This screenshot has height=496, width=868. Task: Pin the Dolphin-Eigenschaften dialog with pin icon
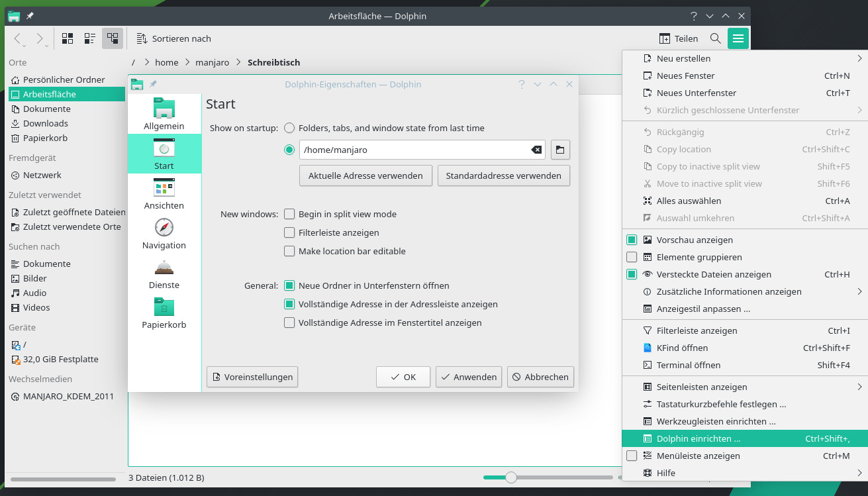(153, 84)
